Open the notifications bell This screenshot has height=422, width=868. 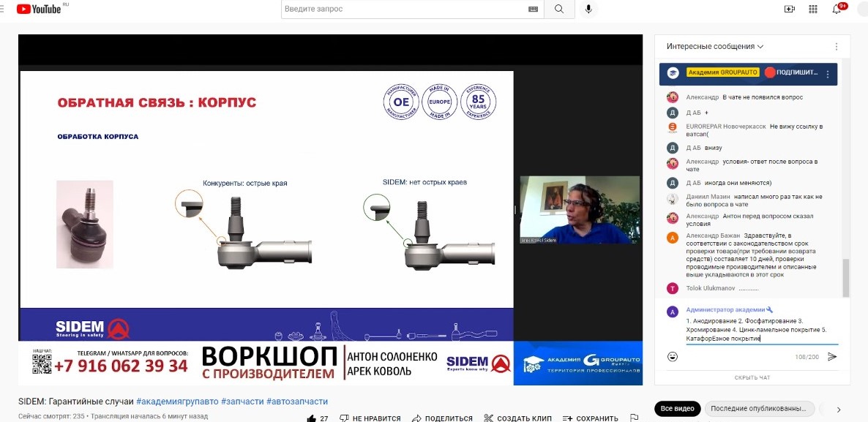837,9
